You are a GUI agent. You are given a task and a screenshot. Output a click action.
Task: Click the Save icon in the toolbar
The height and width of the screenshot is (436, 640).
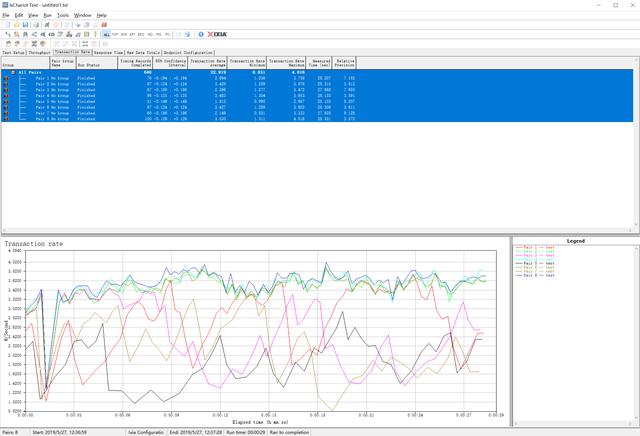(x=25, y=24)
